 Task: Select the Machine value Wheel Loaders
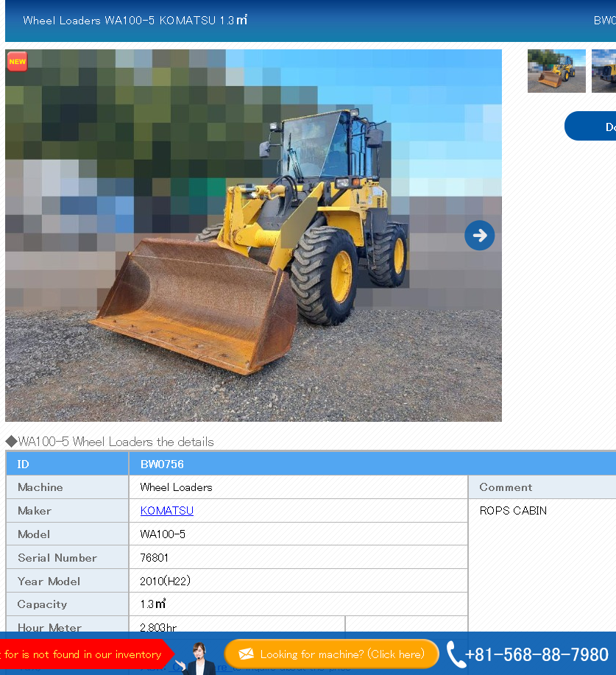coord(177,487)
